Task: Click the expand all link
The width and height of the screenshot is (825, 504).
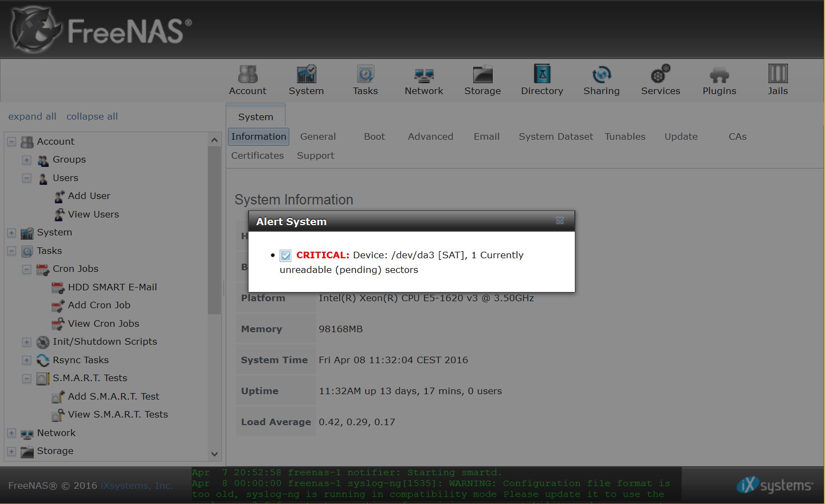Action: [32, 116]
